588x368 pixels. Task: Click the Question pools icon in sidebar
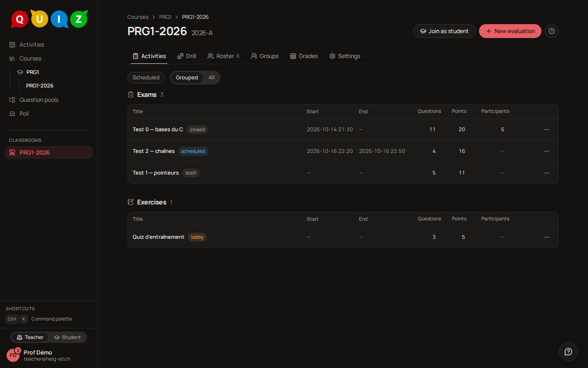12,100
